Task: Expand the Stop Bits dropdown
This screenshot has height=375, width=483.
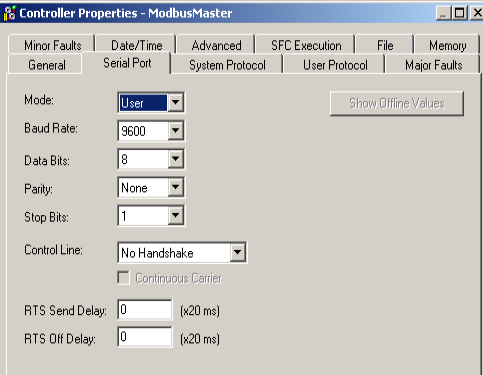Action: click(175, 216)
